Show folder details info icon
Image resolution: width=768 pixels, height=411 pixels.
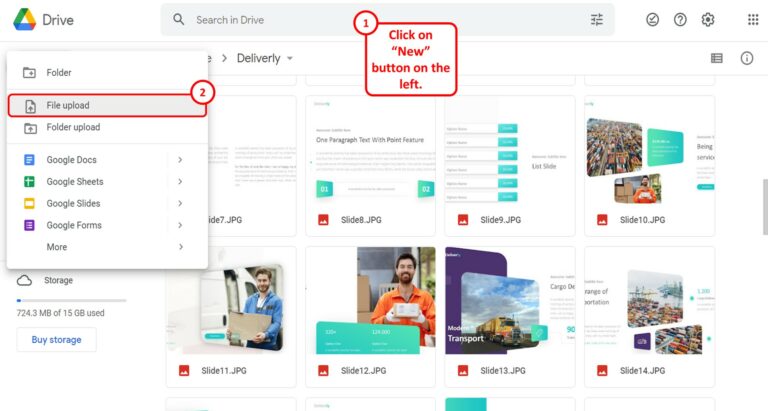[x=746, y=58]
